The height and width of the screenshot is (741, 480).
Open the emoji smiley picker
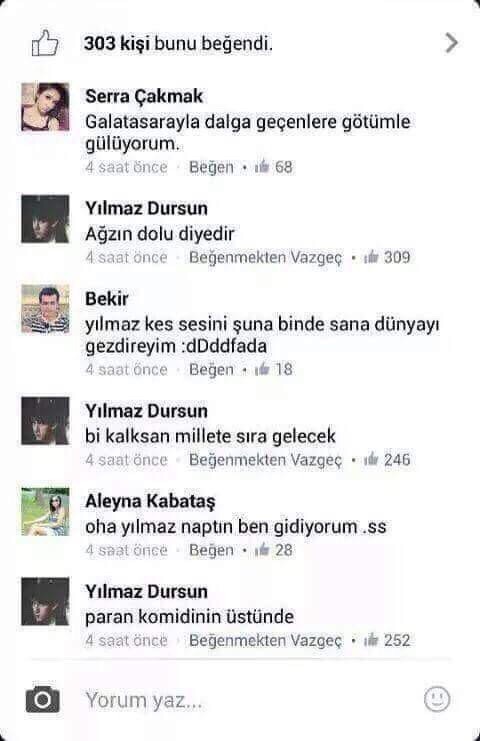(x=437, y=699)
